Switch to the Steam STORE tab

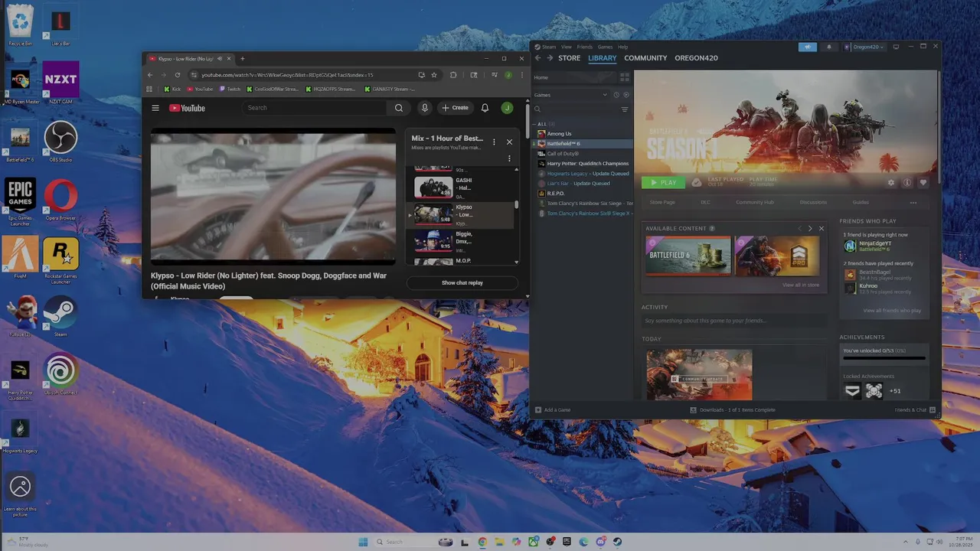click(x=569, y=58)
